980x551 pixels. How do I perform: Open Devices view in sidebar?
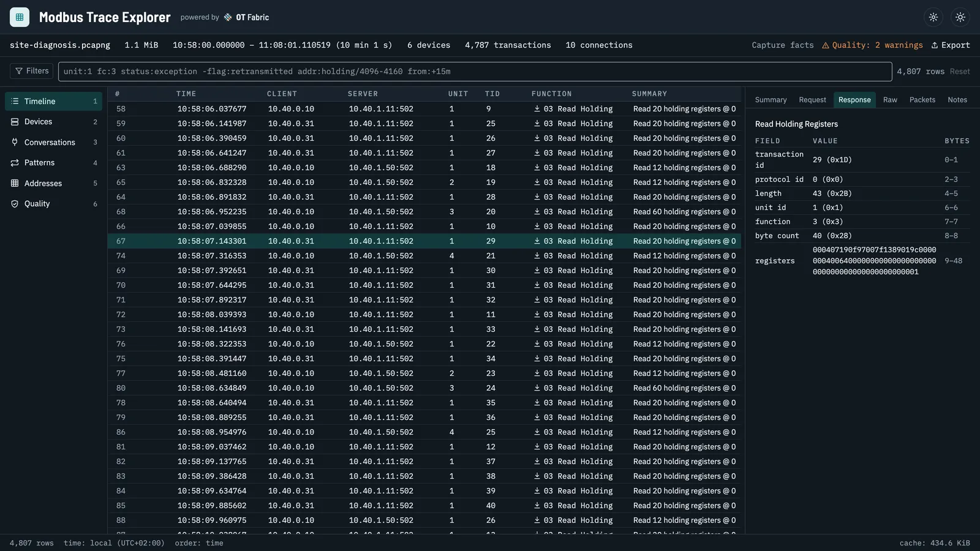click(x=53, y=122)
